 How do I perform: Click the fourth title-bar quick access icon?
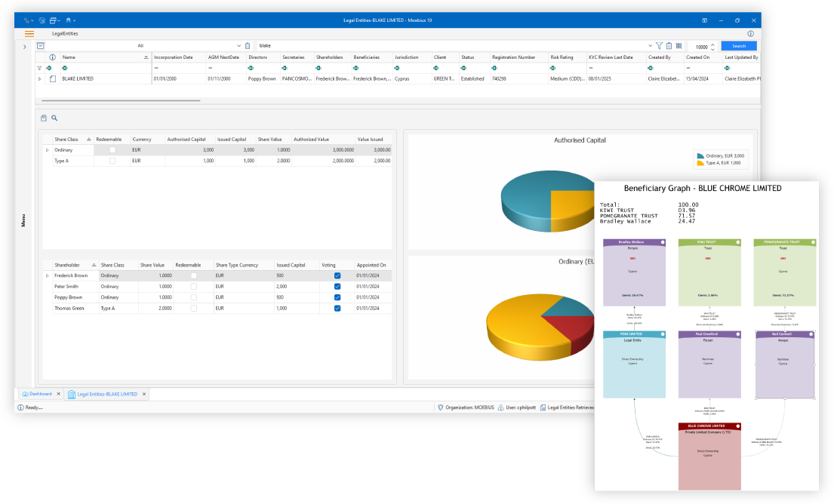click(x=69, y=20)
